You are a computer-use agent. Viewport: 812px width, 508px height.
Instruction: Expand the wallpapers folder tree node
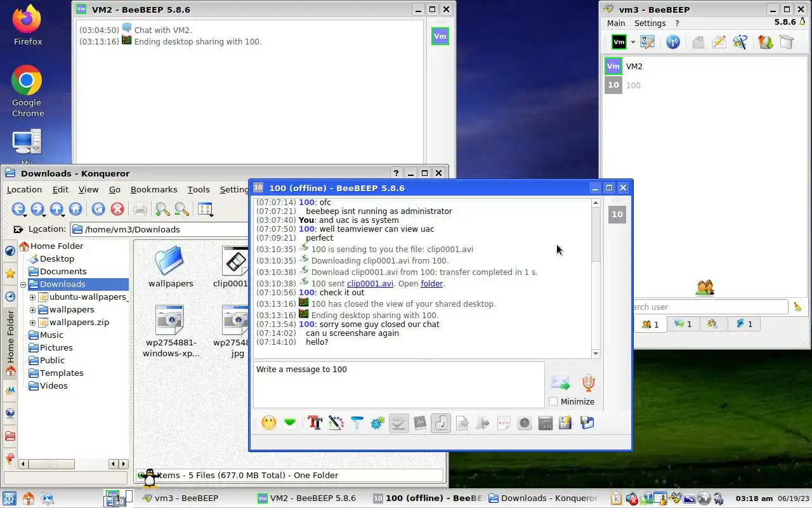coord(33,309)
